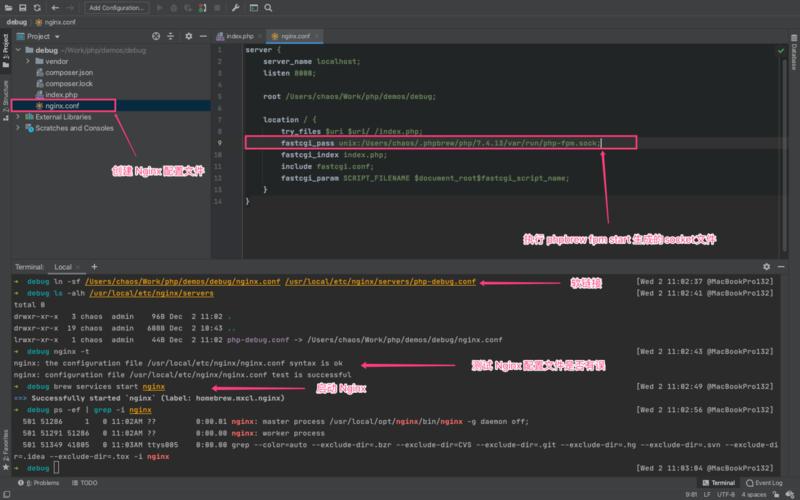Click the debug breadcrumb in navigation bar

(x=16, y=22)
